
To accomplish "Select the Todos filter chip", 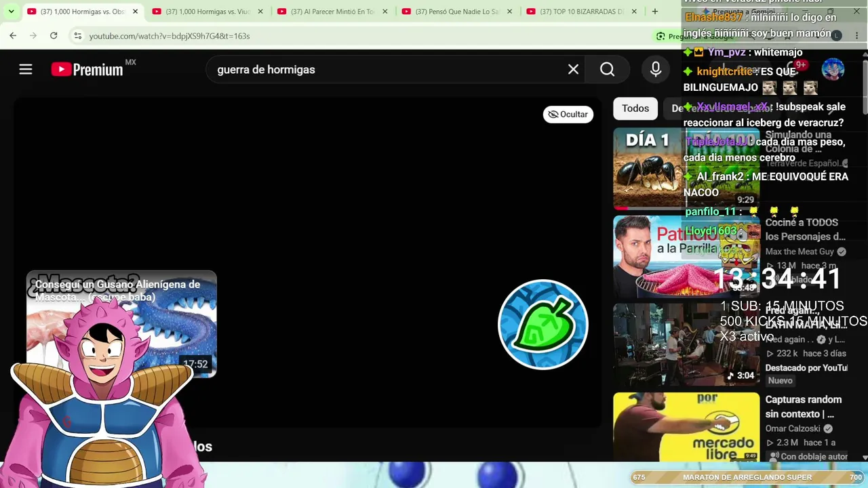I will tap(635, 108).
